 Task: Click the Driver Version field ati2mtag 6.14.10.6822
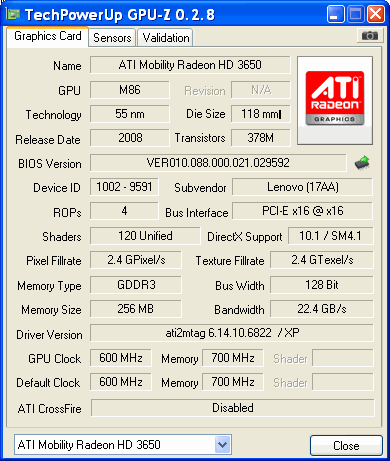[232, 333]
